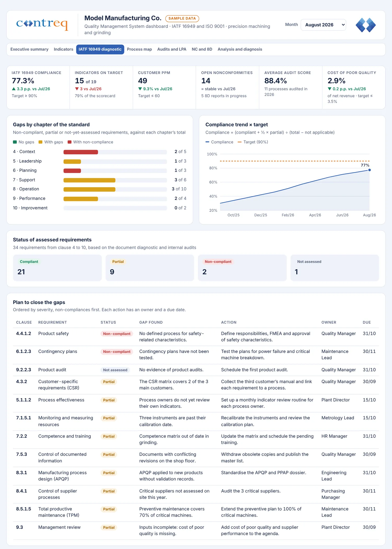392x549 pixels.
Task: Click the Partial badge for Management review
Action: click(109, 527)
